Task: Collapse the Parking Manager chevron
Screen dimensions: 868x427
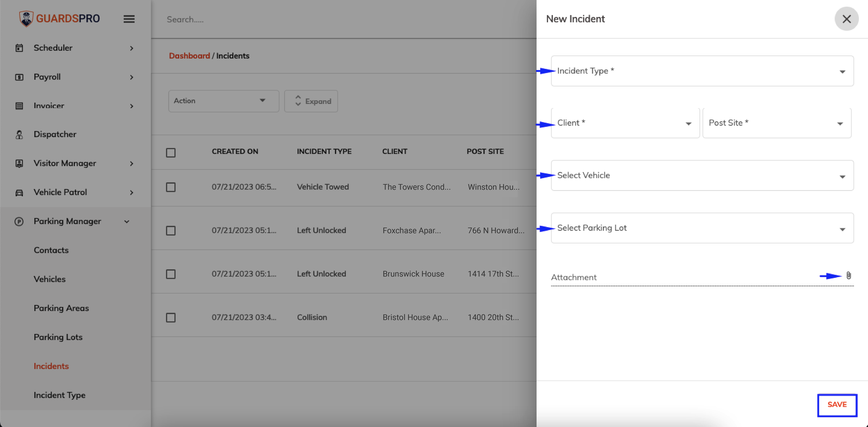Action: (x=127, y=221)
